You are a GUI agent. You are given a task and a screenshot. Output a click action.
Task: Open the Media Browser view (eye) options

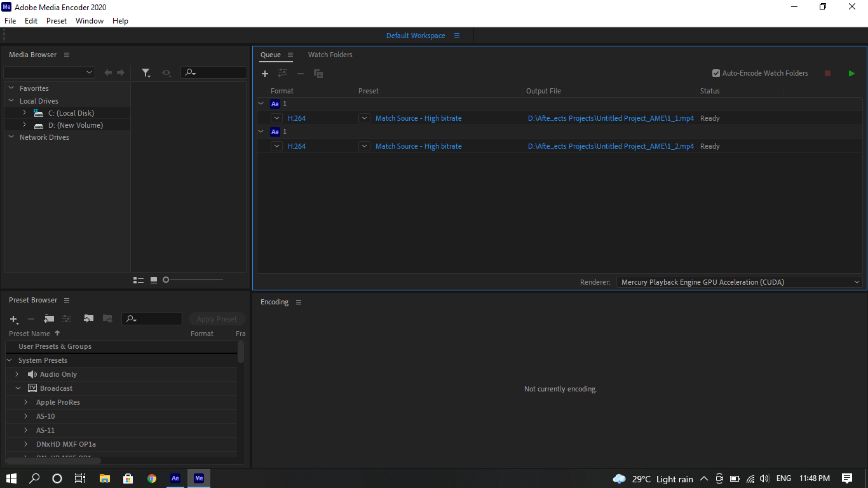pos(166,73)
